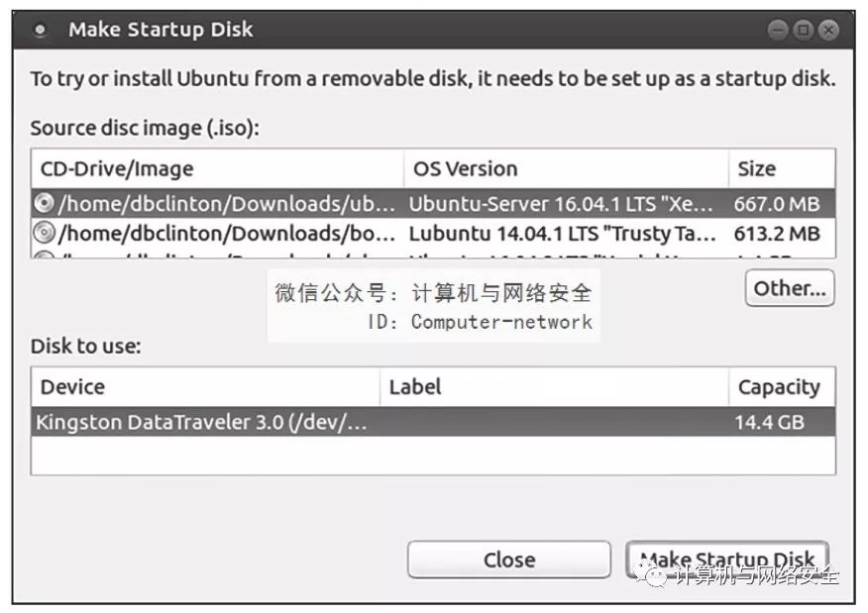This screenshot has width=868, height=613.
Task: Open the Other... image chooser
Action: (x=789, y=288)
